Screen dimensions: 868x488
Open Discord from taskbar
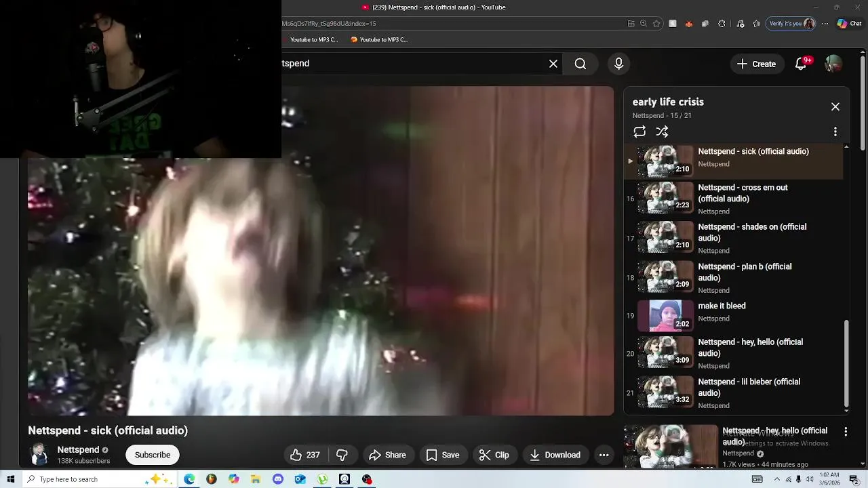pyautogui.click(x=278, y=479)
